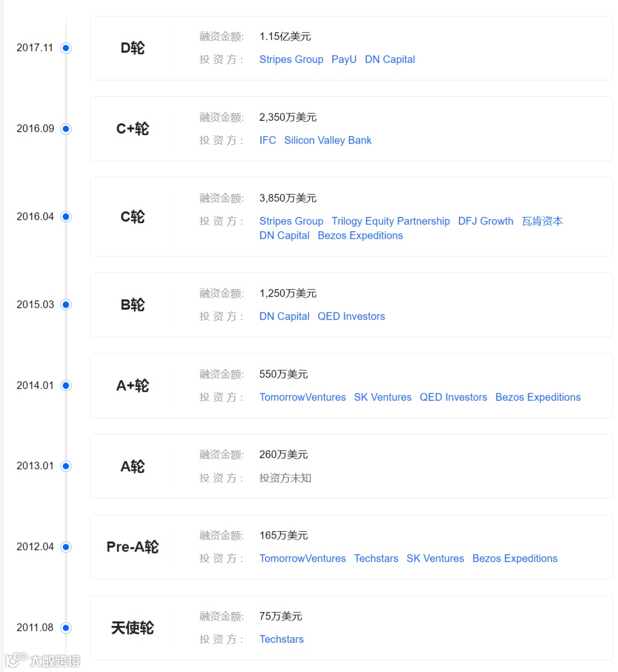This screenshot has width=618, height=672.
Task: Click the B轮 round label
Action: click(132, 305)
